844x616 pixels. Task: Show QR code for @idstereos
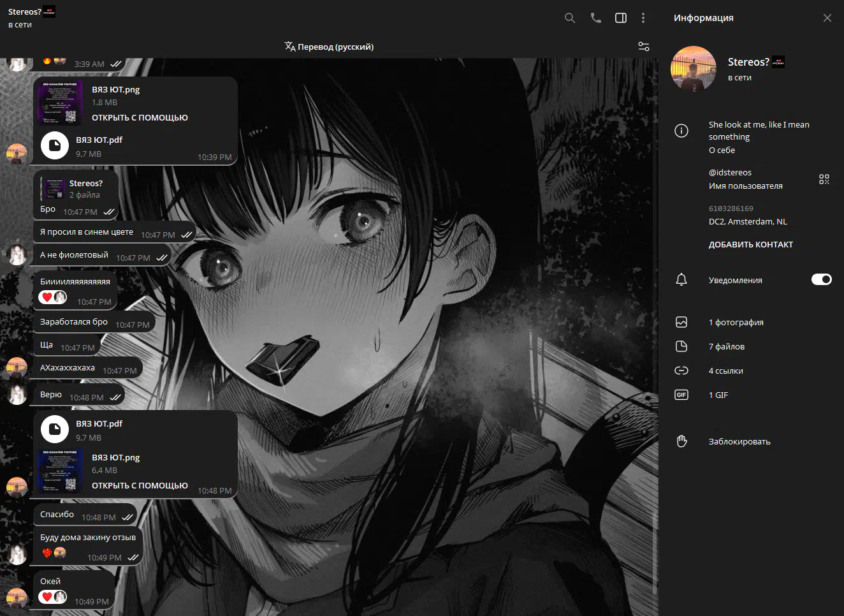click(x=824, y=179)
